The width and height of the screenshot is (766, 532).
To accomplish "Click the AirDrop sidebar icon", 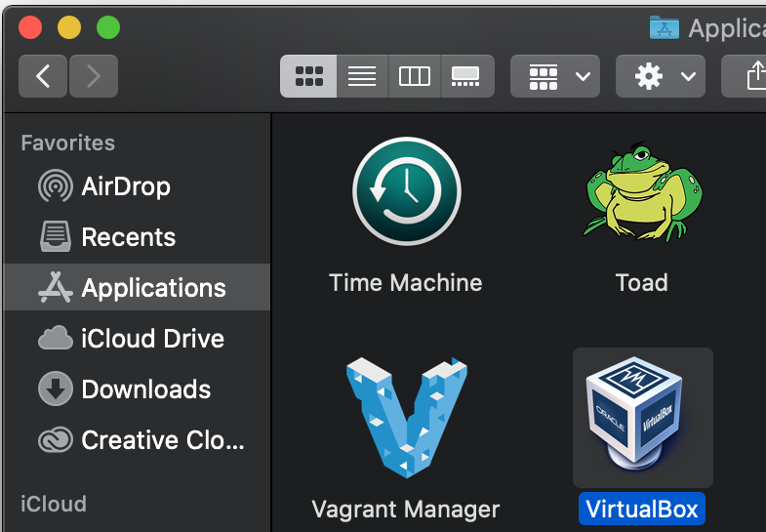I will [x=55, y=186].
